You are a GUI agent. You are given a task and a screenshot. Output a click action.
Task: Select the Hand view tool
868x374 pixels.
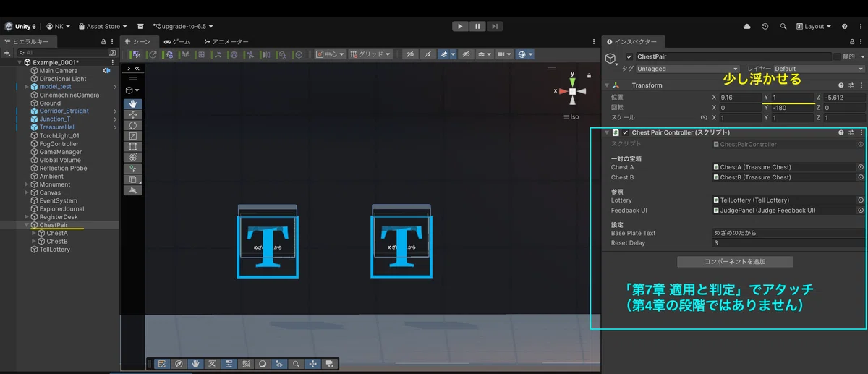pyautogui.click(x=134, y=104)
